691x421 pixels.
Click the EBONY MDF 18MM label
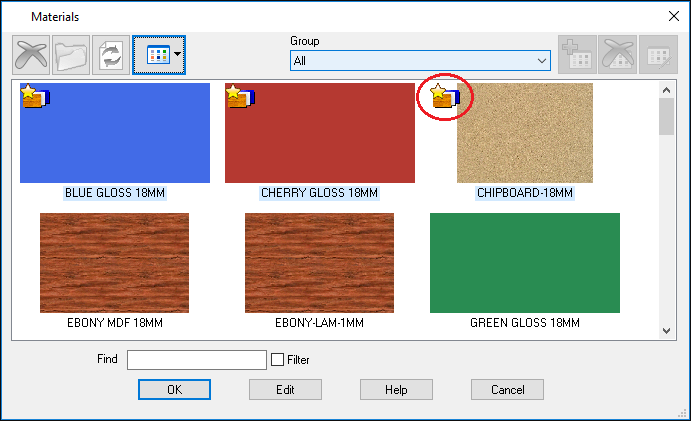coord(115,323)
